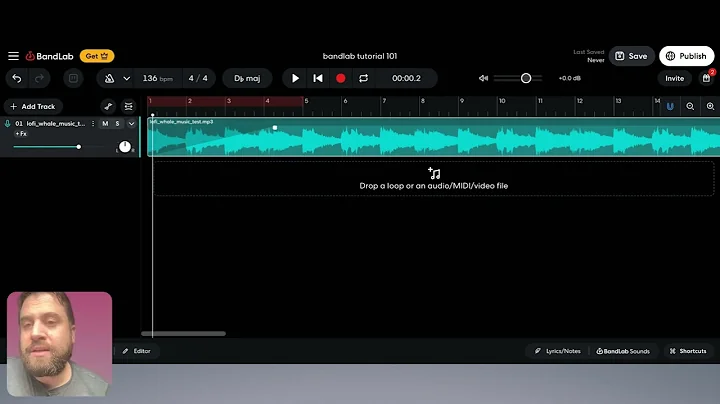Expand track 01 with the chevron
The width and height of the screenshot is (720, 404).
[x=131, y=123]
